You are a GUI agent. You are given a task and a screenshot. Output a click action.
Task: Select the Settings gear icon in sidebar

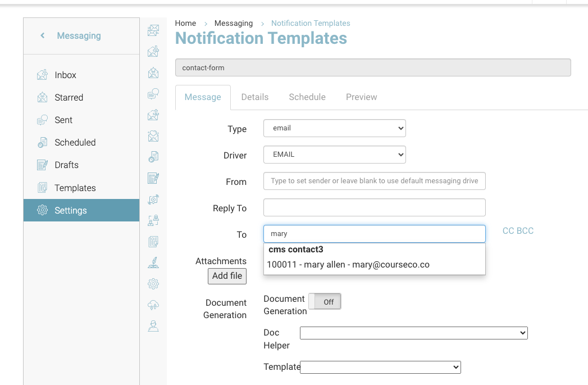[42, 210]
